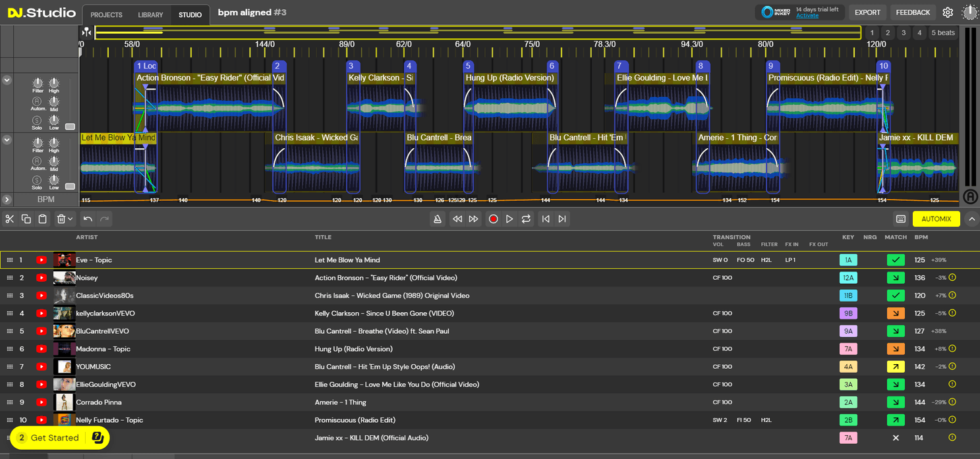Toggle loop playback
The height and width of the screenshot is (459, 980).
526,219
